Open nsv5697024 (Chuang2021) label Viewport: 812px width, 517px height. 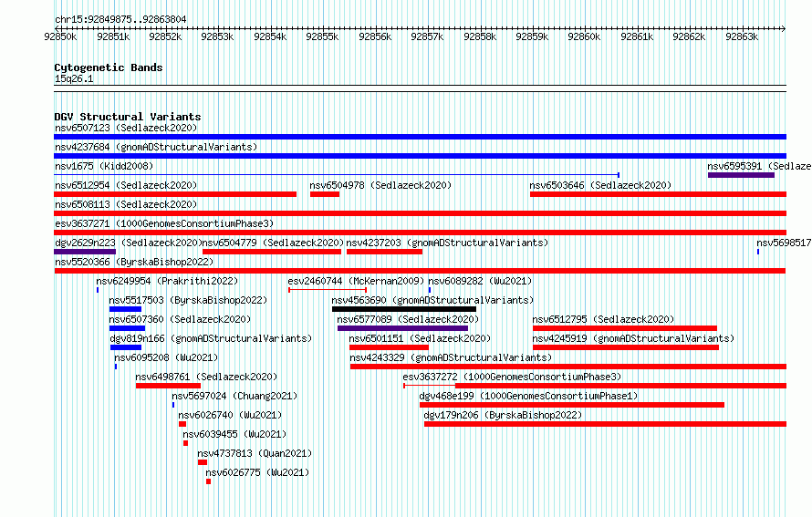tap(234, 396)
